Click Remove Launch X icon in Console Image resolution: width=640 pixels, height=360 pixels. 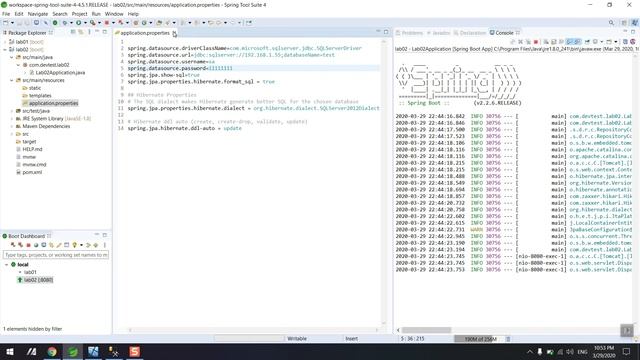pyautogui.click(x=520, y=42)
